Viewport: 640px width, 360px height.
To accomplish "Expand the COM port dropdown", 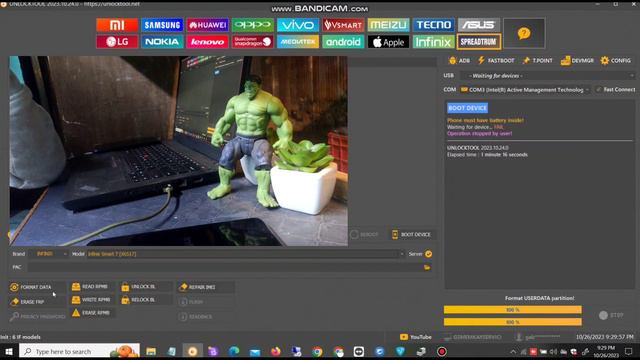I will 525,89.
